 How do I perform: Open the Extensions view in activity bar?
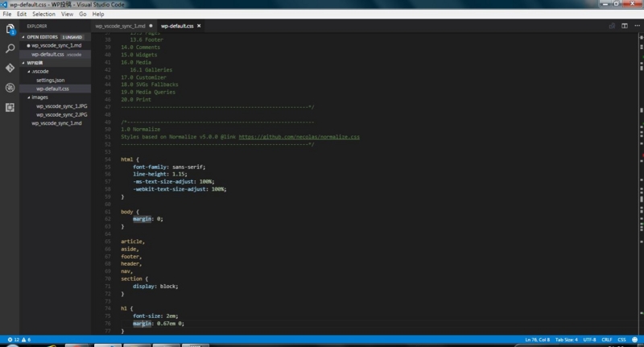click(10, 107)
